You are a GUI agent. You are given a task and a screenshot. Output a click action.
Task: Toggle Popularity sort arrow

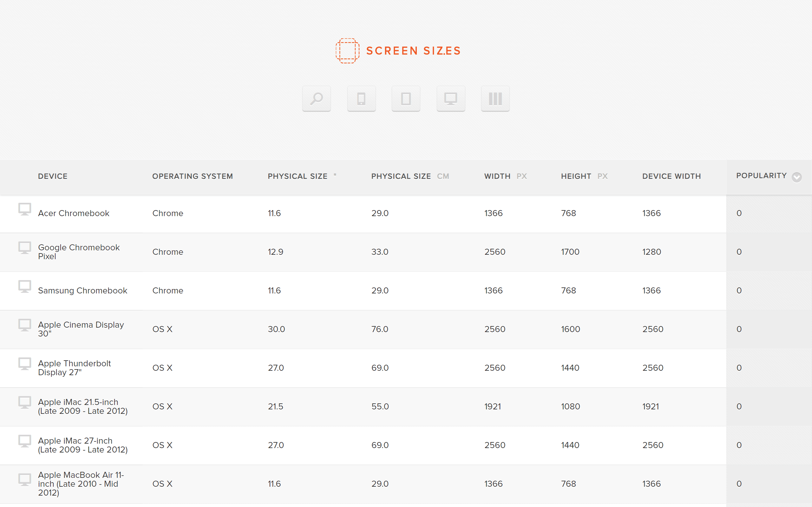coord(796,177)
